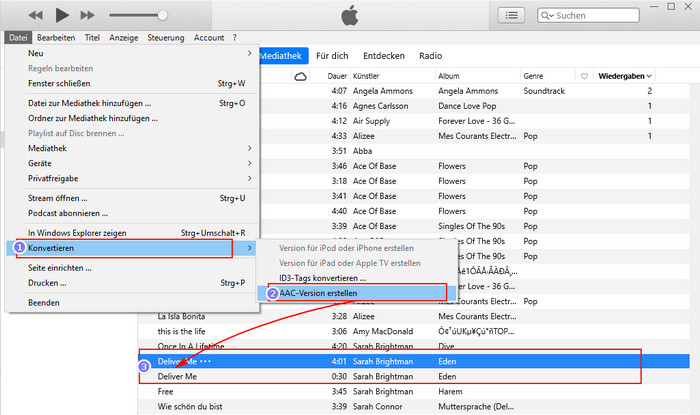Sort by the Album column header

click(449, 76)
